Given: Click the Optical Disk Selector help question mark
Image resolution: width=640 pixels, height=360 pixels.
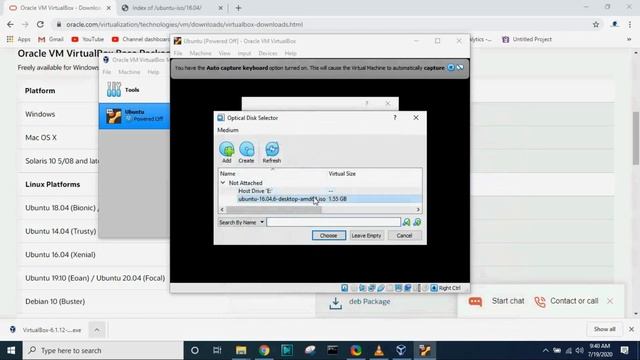Looking at the screenshot, I should click(x=395, y=118).
